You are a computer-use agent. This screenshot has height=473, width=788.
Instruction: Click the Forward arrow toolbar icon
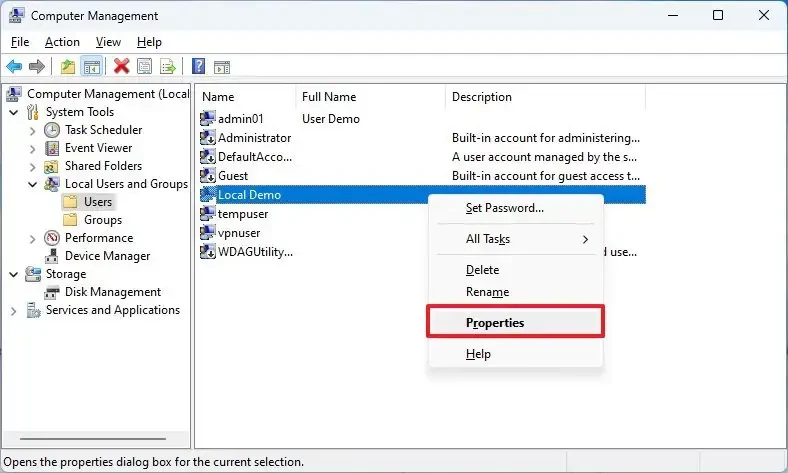[37, 66]
